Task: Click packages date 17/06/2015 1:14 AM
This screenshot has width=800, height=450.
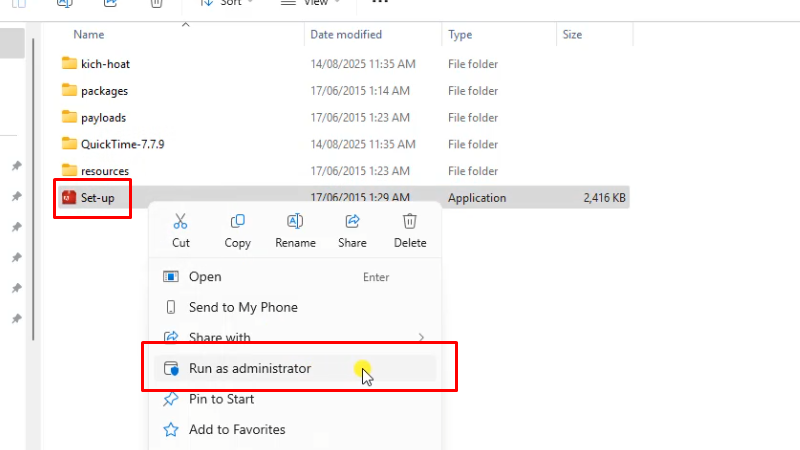Action: [360, 91]
